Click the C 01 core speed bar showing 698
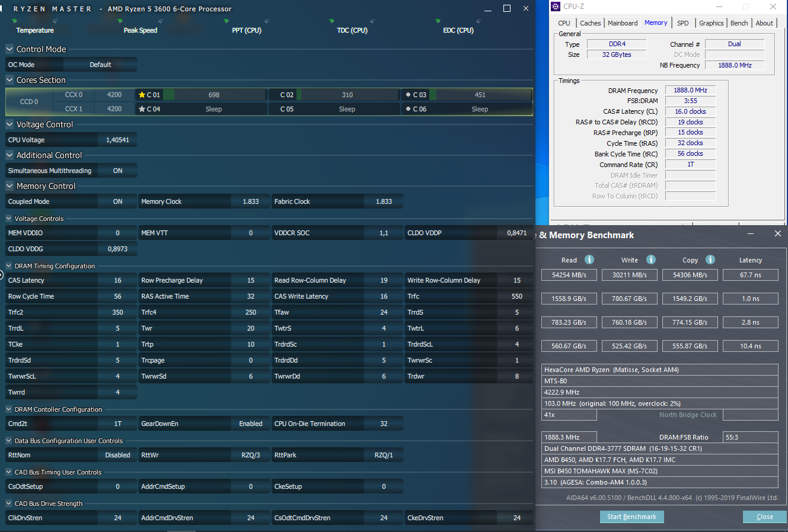This screenshot has height=532, width=788. point(214,95)
